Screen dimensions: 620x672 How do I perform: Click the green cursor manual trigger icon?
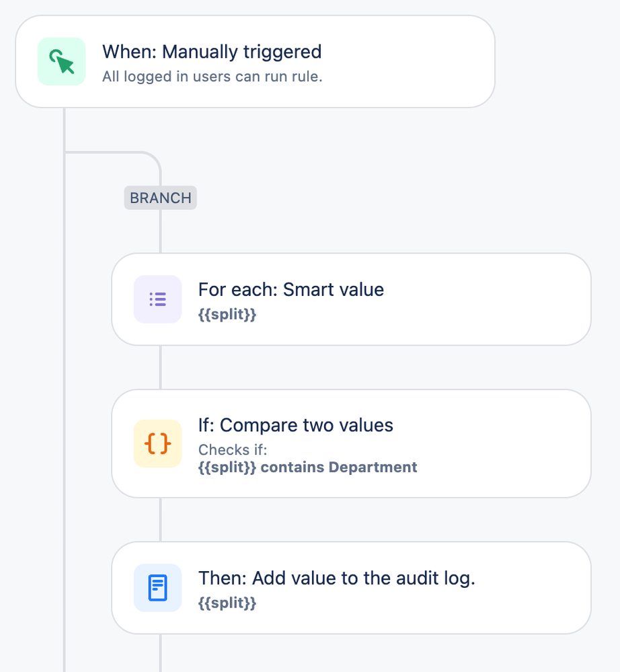(62, 62)
